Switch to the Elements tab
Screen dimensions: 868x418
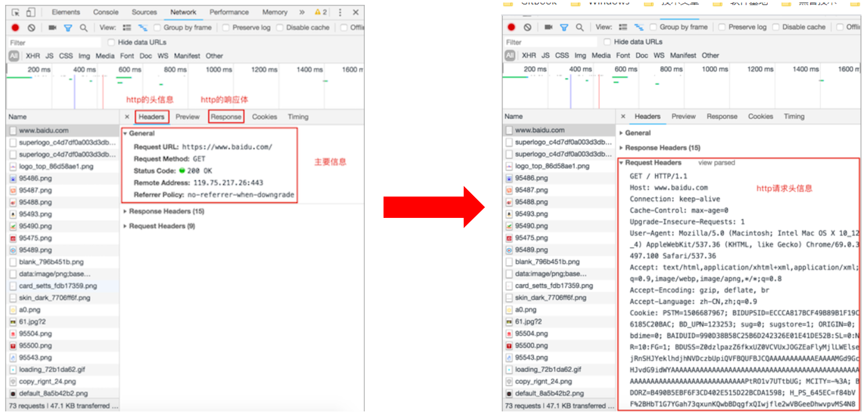(66, 12)
